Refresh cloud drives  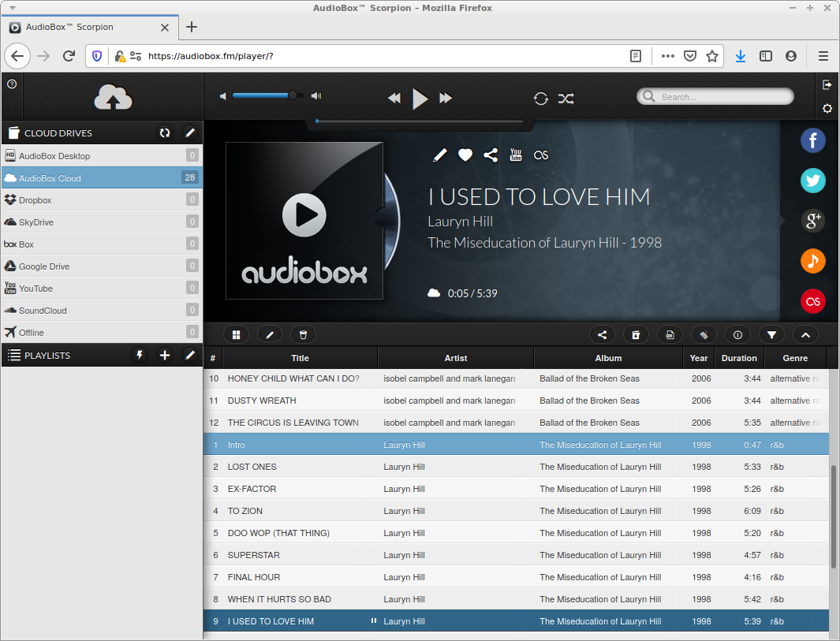click(x=165, y=132)
